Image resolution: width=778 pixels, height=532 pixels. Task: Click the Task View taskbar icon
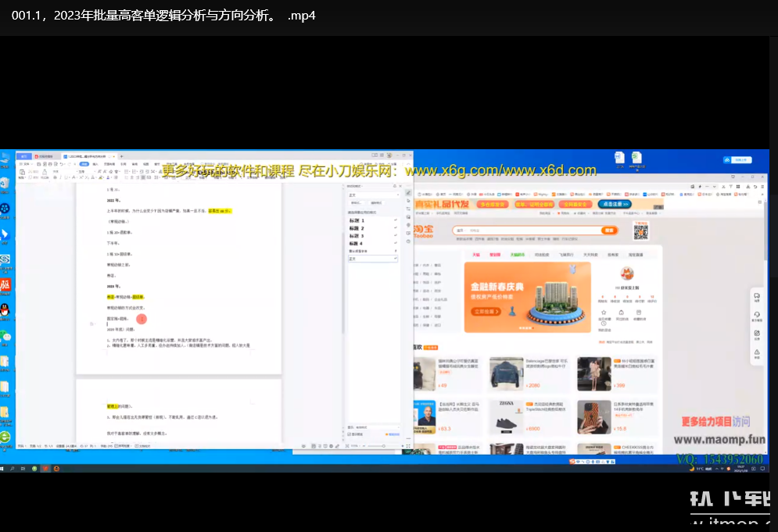(23, 468)
